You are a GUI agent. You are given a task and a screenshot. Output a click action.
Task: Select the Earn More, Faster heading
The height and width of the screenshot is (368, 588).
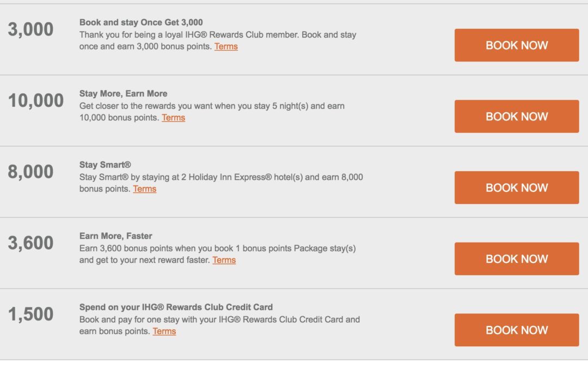(x=115, y=236)
